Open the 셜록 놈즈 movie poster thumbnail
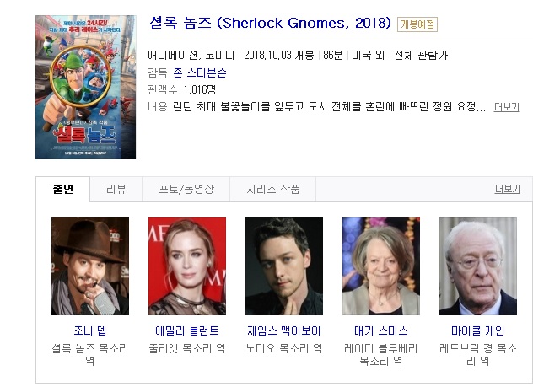This screenshot has width=560, height=392. [x=86, y=87]
